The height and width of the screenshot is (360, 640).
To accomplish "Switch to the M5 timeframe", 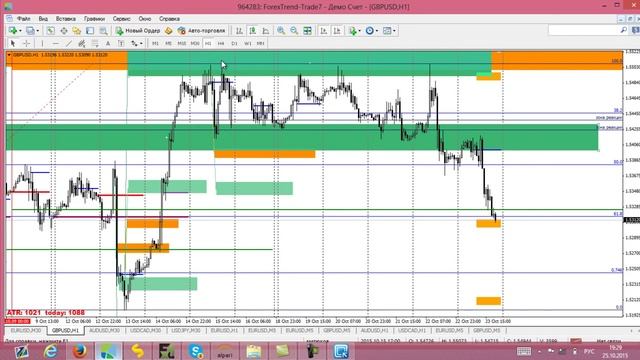I will [x=168, y=43].
